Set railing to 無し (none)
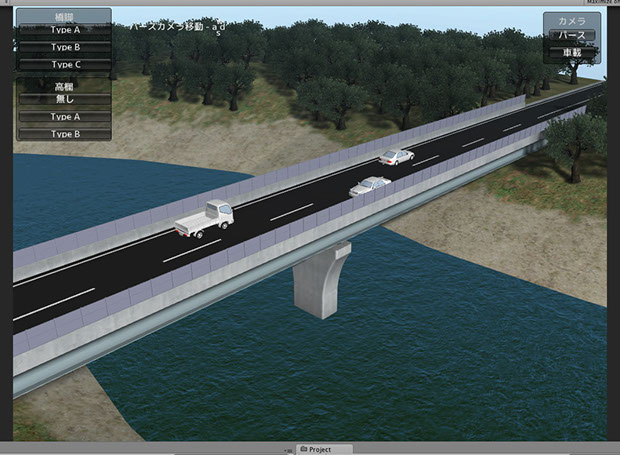The height and width of the screenshot is (455, 620). pyautogui.click(x=65, y=100)
